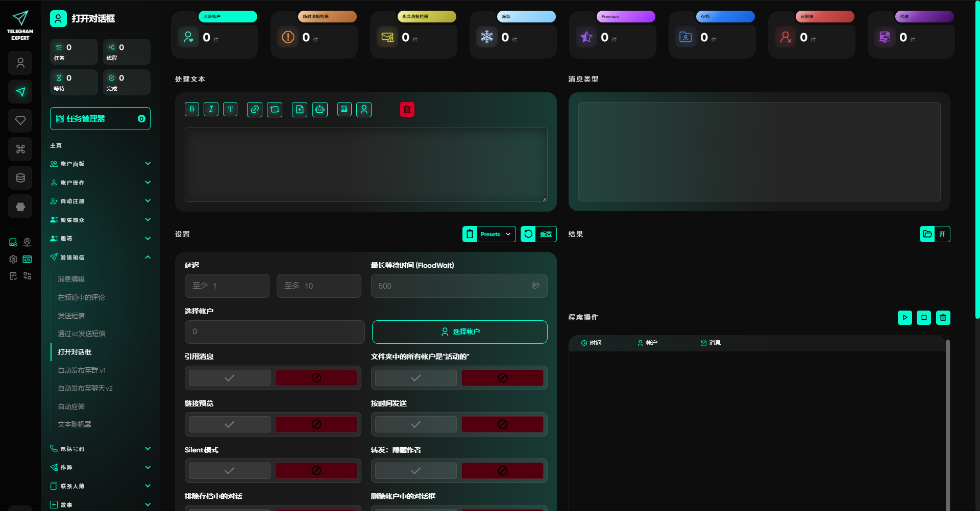Enable the 引用消息 checkmark option
Image resolution: width=980 pixels, height=511 pixels.
(x=230, y=378)
